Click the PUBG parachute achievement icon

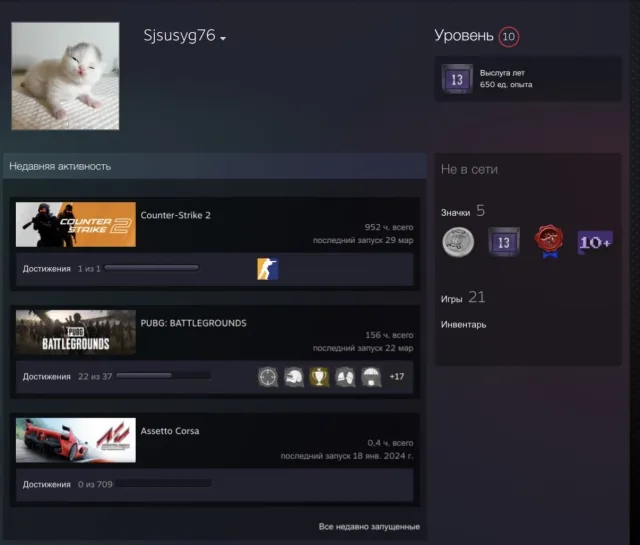371,376
